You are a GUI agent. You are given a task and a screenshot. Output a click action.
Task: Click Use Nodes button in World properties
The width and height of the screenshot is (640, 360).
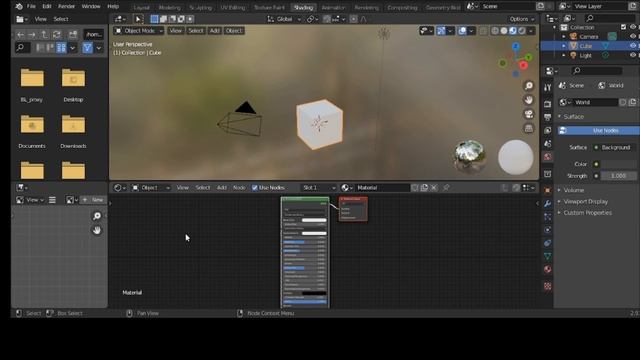[x=598, y=131]
